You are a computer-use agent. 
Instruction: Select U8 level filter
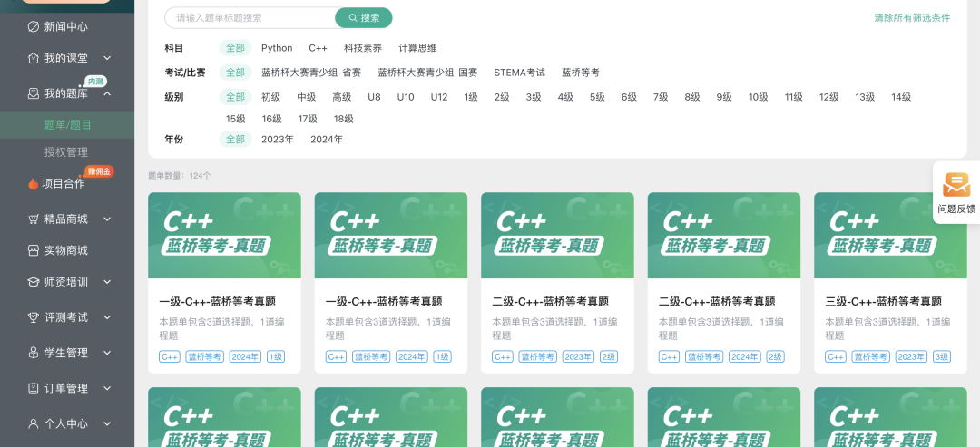375,97
